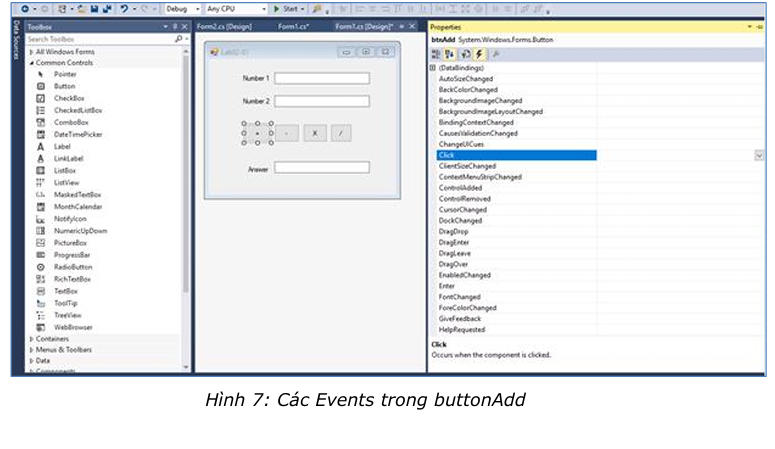775x449 pixels.
Task: Select the ProgressBar control in Toolbox
Action: tap(72, 255)
